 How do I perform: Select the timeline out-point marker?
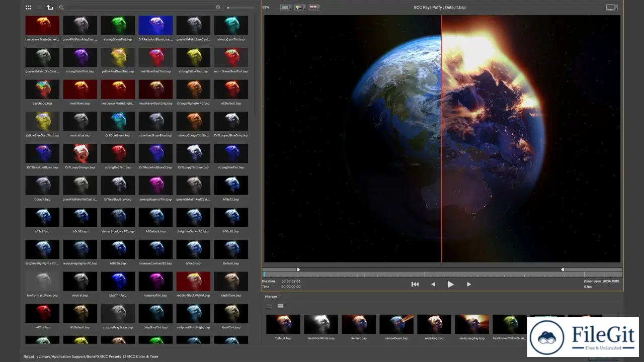click(562, 269)
